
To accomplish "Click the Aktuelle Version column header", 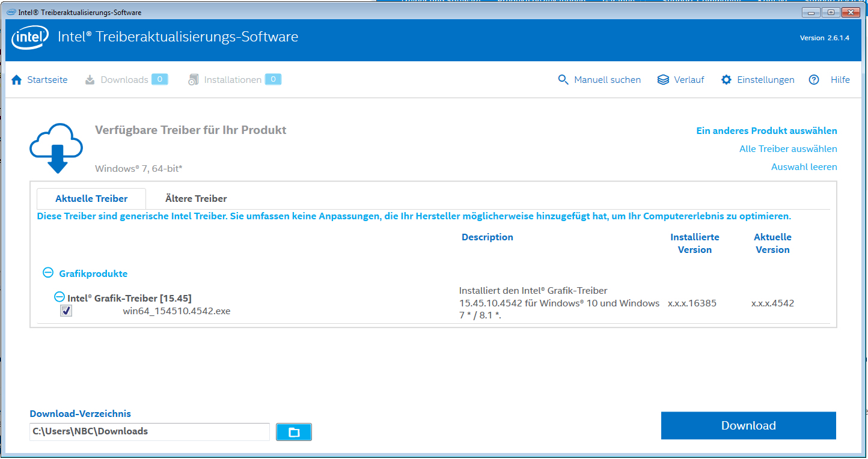I will tap(772, 243).
